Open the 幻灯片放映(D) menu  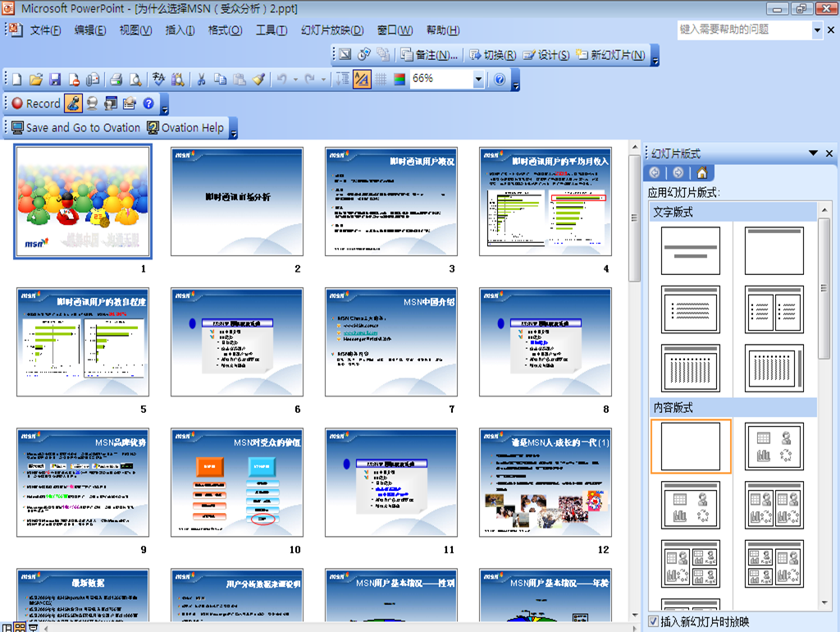click(x=332, y=30)
